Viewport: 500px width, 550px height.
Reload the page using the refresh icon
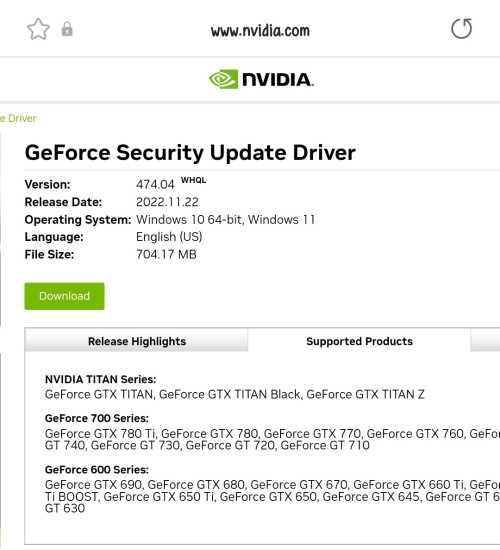pos(461,28)
